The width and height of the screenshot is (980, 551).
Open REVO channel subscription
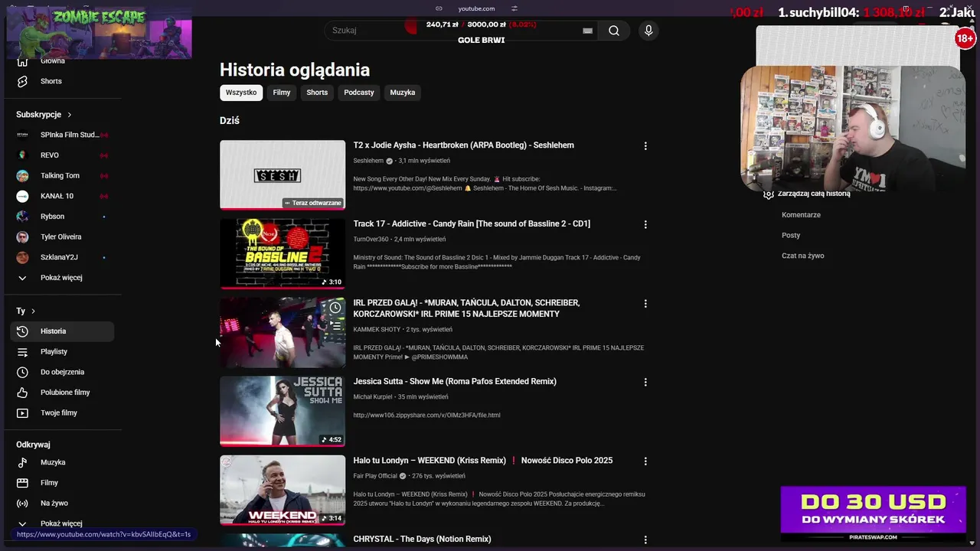coord(62,155)
